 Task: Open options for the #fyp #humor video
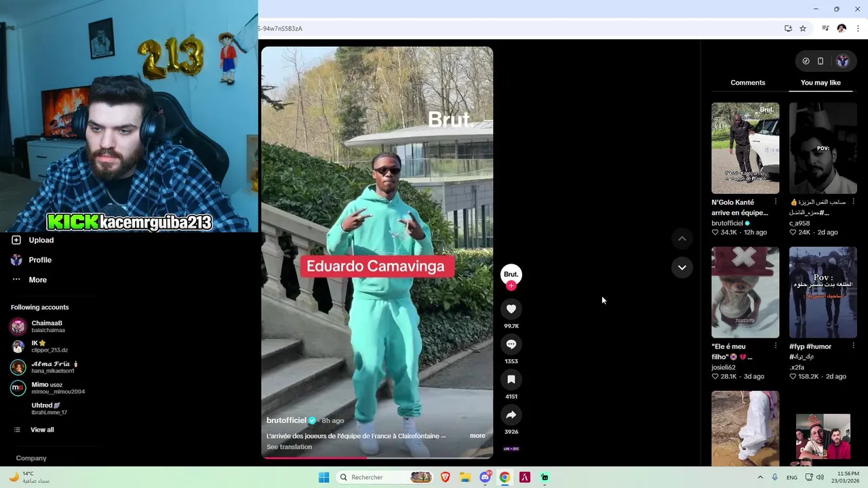tap(853, 346)
